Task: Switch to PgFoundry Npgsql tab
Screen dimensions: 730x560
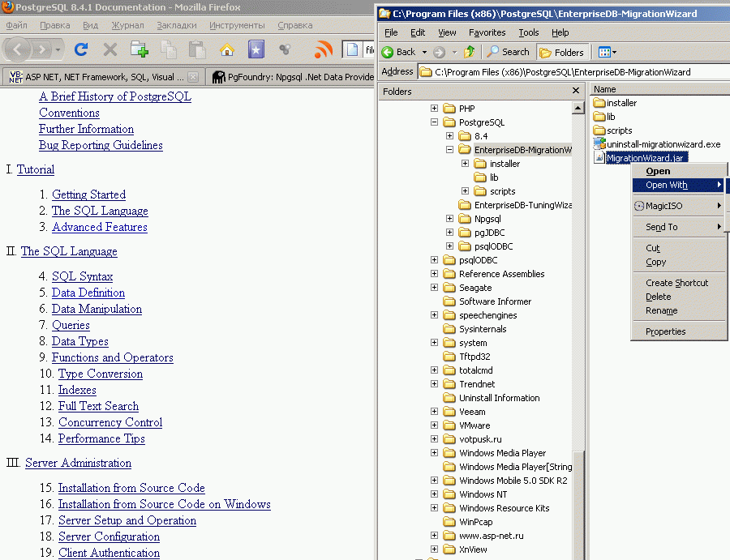Action: coord(290,77)
